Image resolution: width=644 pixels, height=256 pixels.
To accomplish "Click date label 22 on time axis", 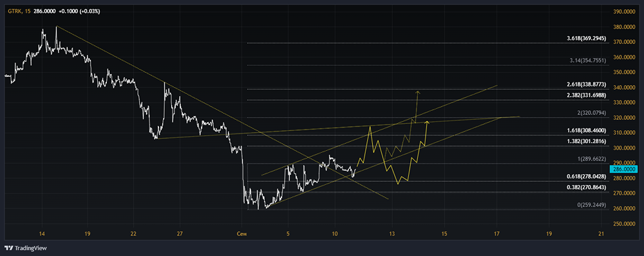I will tap(133, 234).
